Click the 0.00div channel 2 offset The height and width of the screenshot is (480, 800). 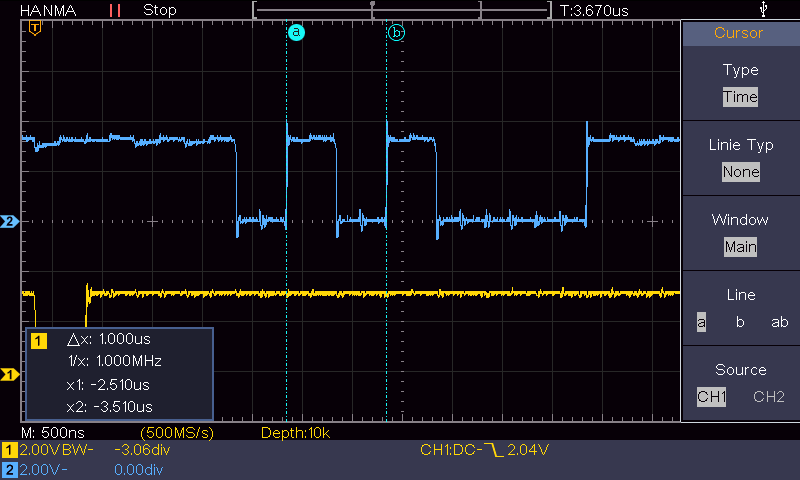coord(138,470)
